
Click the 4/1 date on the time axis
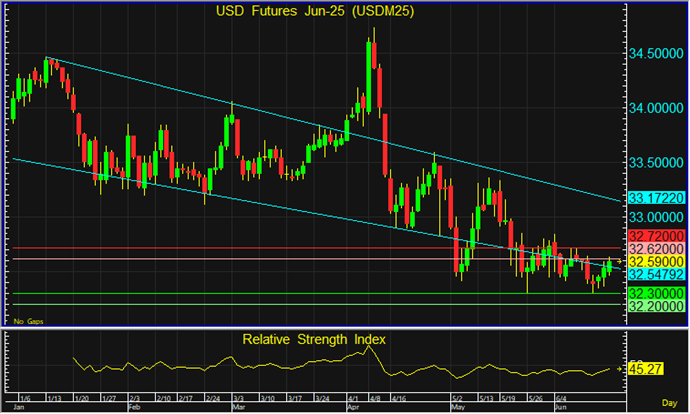pyautogui.click(x=353, y=399)
